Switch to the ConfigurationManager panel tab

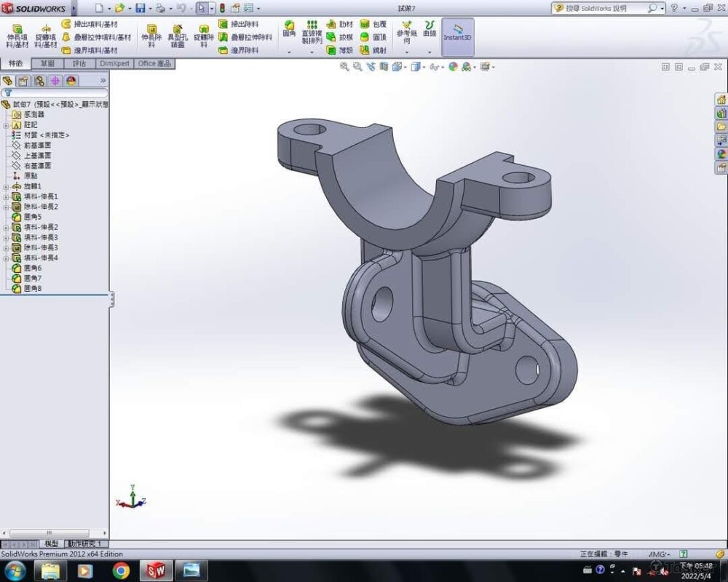click(39, 81)
